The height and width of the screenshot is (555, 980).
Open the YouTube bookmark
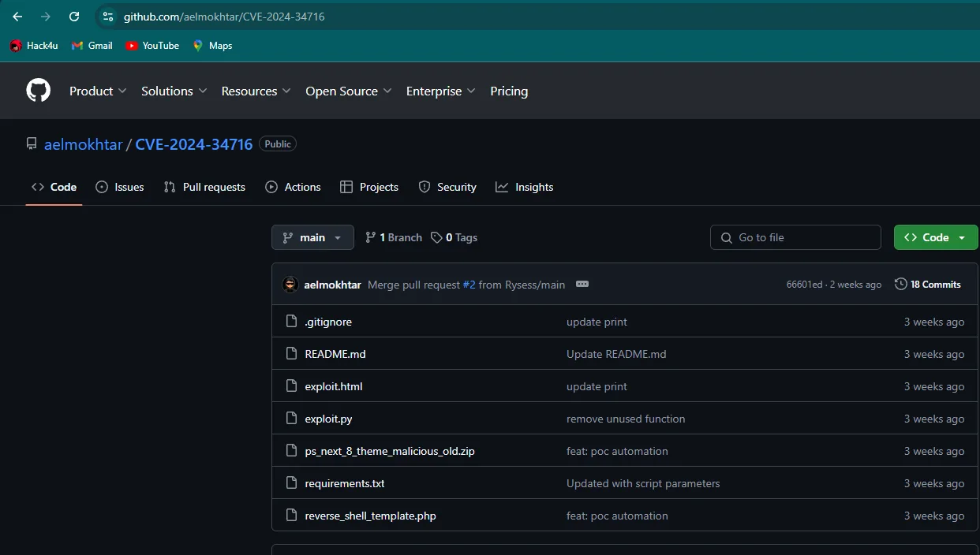point(152,46)
